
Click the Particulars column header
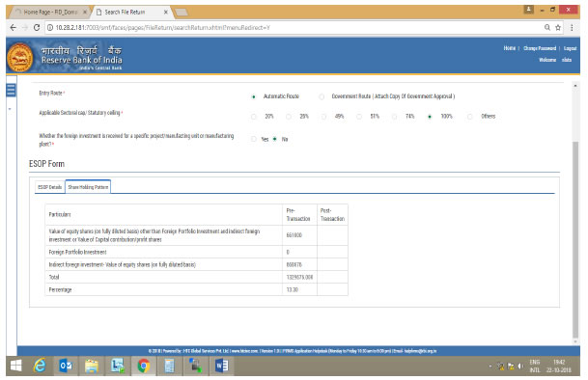coord(60,214)
